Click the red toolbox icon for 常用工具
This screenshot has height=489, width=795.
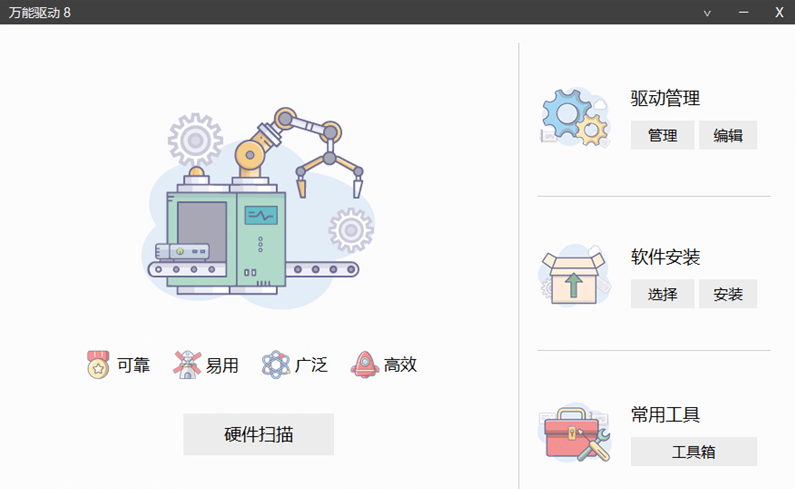[x=575, y=434]
